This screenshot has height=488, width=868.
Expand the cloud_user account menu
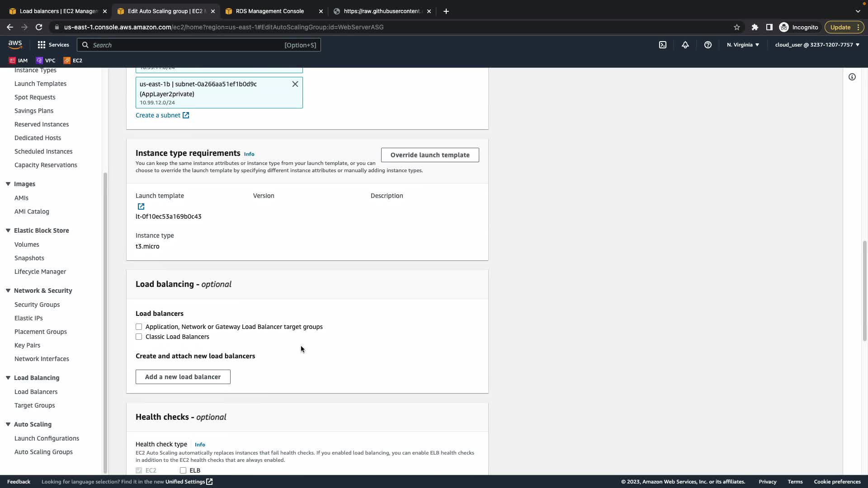pos(817,45)
